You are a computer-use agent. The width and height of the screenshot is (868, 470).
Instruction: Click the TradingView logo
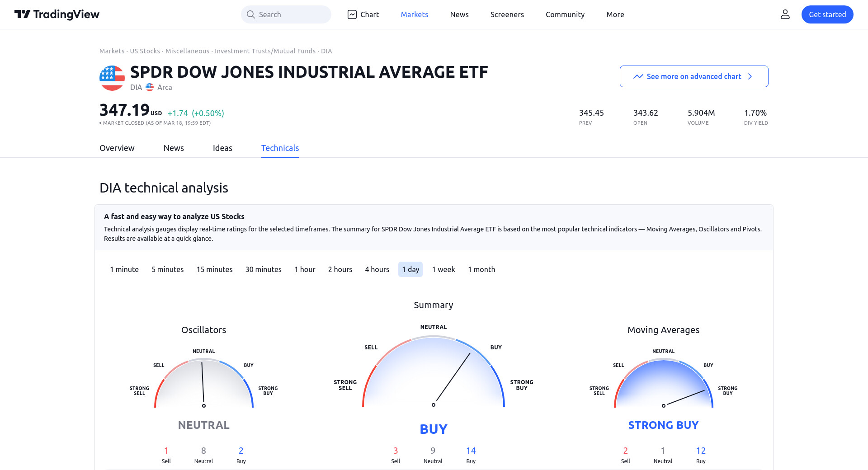pos(57,14)
